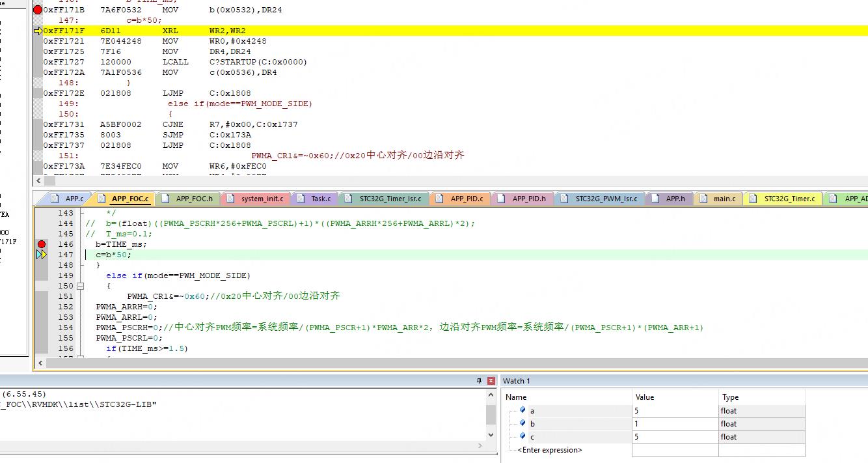The image size is (868, 463).
Task: Click the disassembly left scroll arrow
Action: (x=40, y=180)
